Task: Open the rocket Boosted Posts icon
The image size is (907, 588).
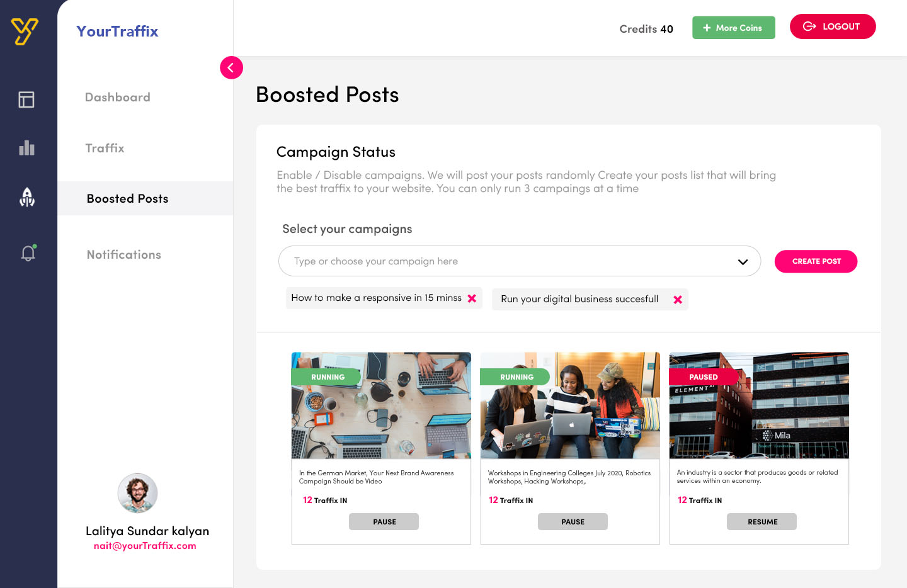Action: [x=27, y=197]
